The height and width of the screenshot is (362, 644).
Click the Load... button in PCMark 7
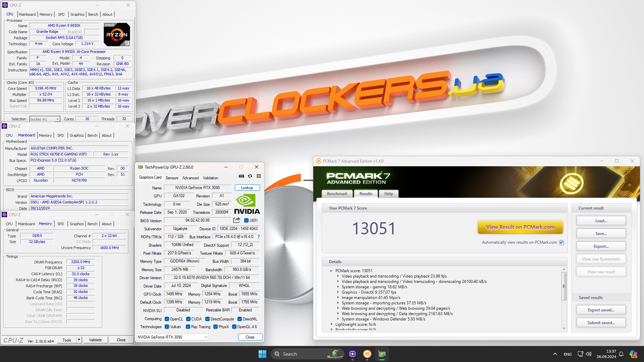pyautogui.click(x=601, y=221)
